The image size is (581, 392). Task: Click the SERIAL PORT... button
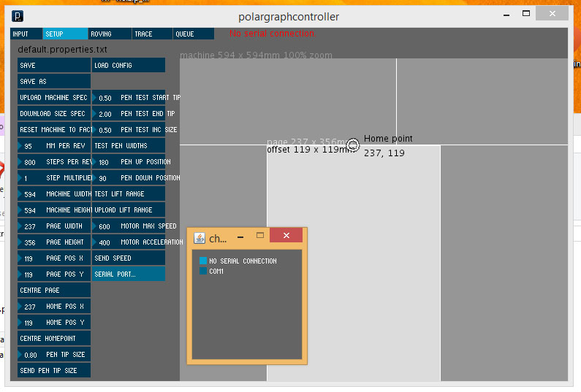coord(129,274)
